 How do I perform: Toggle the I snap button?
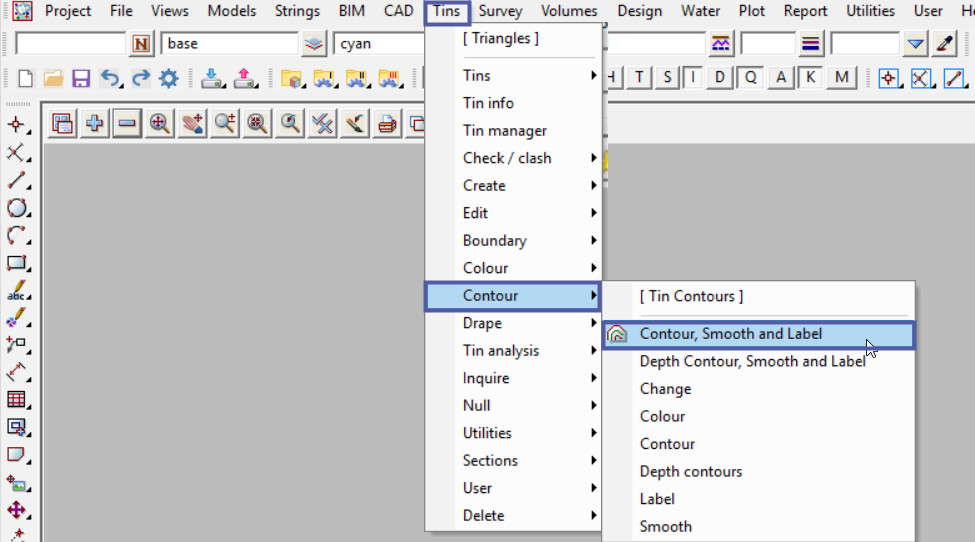pos(692,78)
